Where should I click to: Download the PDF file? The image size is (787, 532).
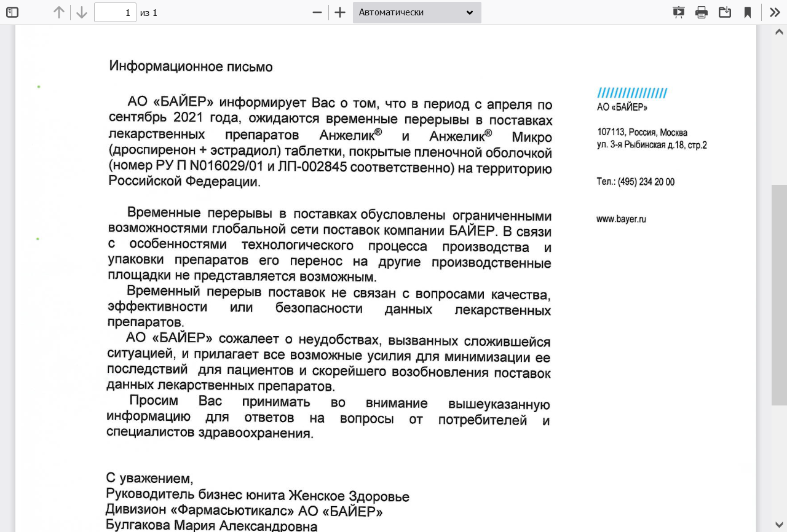(725, 12)
